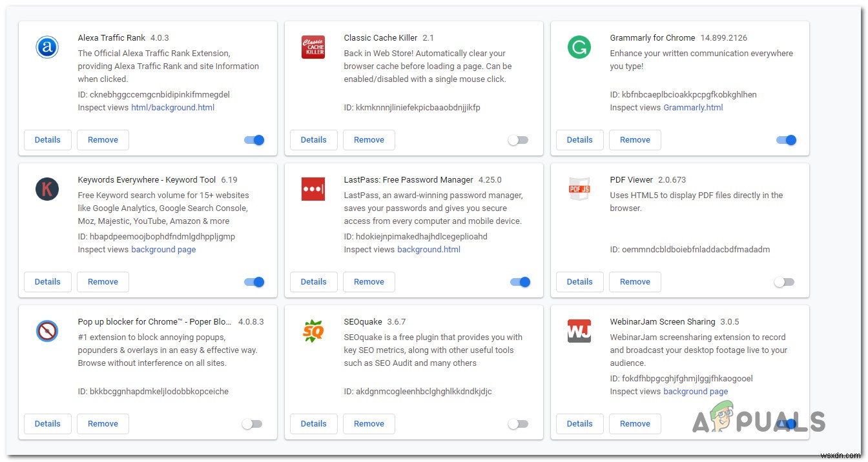Click the WebinarJam WJ icon

[579, 330]
